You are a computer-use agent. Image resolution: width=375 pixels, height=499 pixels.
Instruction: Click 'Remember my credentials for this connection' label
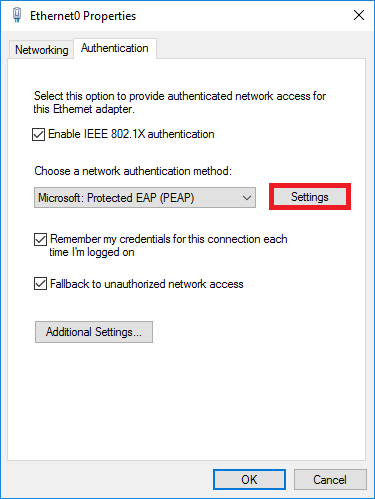pos(168,246)
